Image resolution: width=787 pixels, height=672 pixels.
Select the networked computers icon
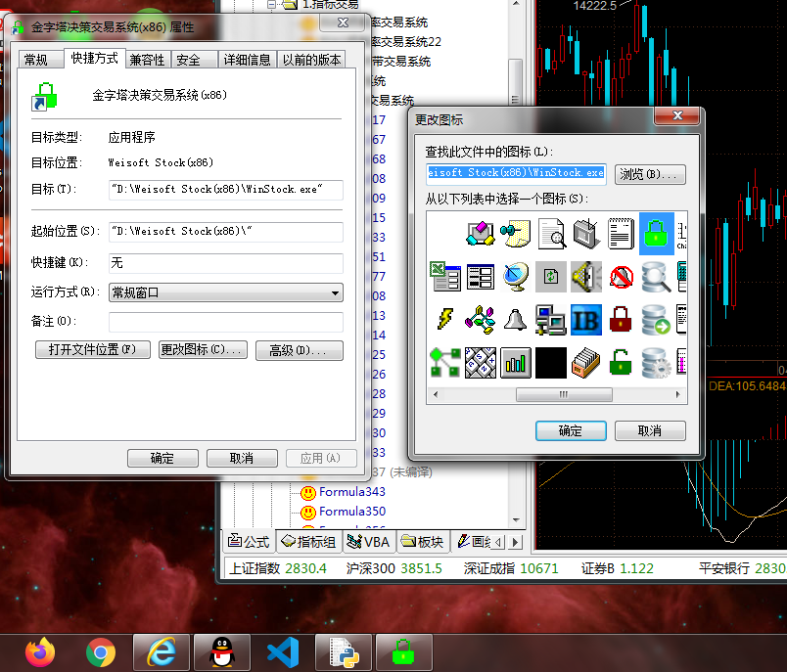click(x=551, y=320)
